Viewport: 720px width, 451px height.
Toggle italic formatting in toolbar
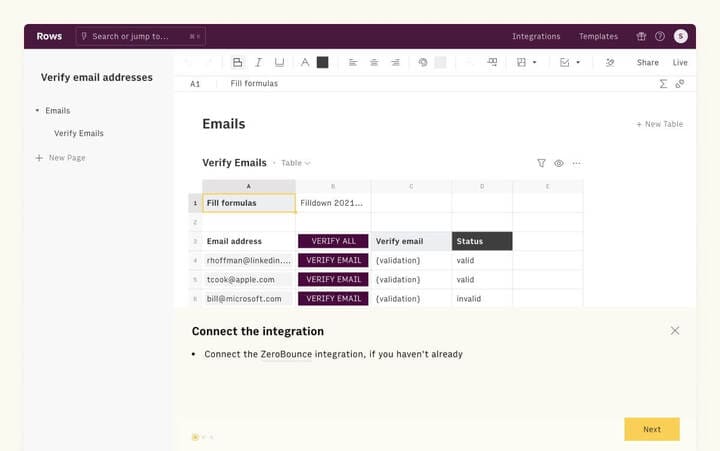pyautogui.click(x=259, y=62)
